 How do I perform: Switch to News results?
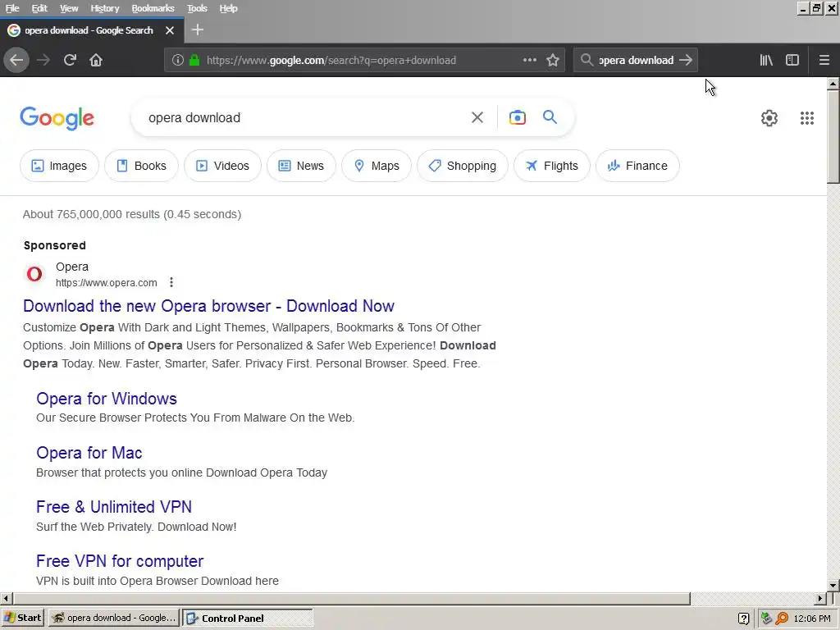point(302,166)
